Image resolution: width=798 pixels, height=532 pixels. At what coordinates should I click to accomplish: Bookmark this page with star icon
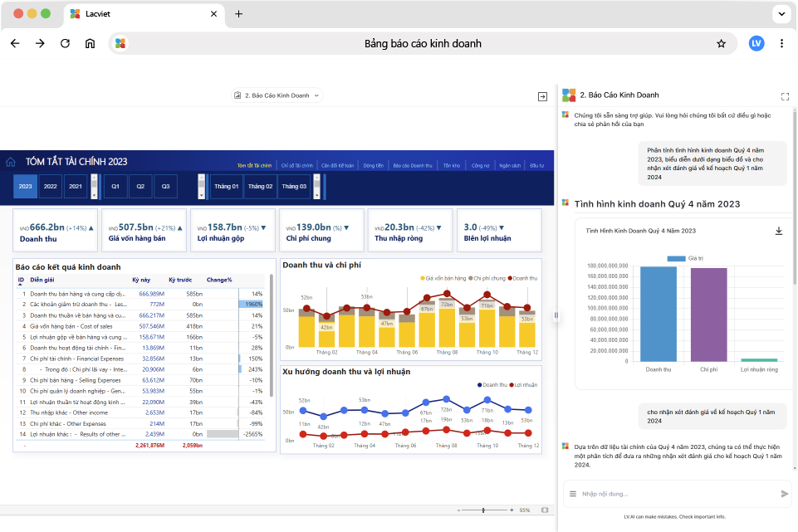(x=721, y=43)
